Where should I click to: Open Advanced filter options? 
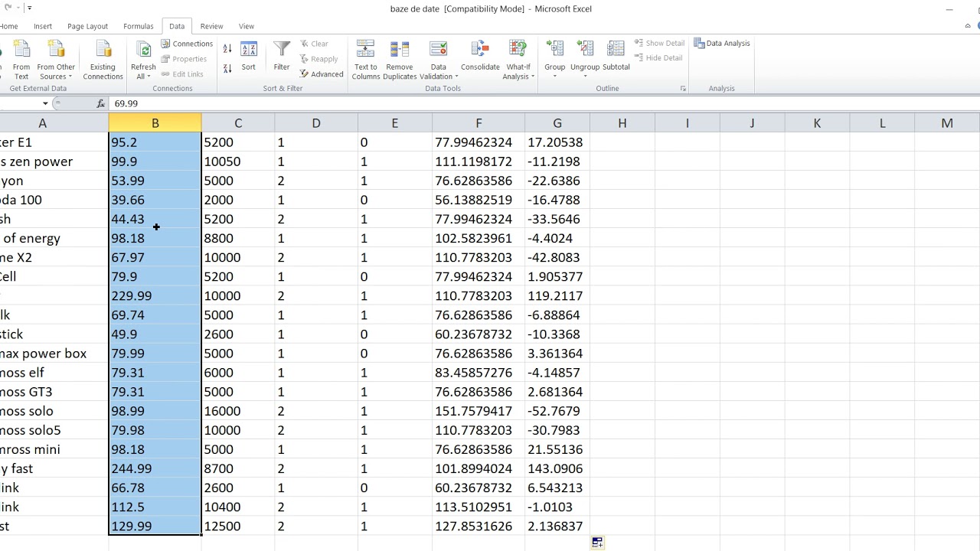[322, 74]
